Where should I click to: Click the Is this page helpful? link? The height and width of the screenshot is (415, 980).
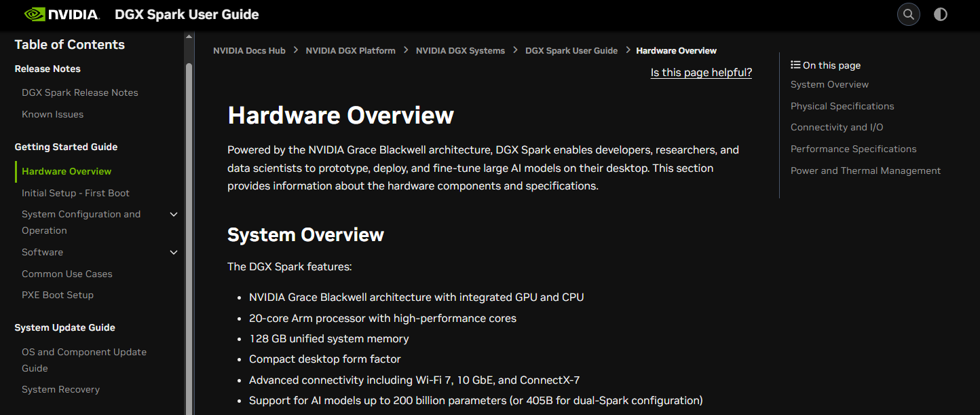[701, 73]
